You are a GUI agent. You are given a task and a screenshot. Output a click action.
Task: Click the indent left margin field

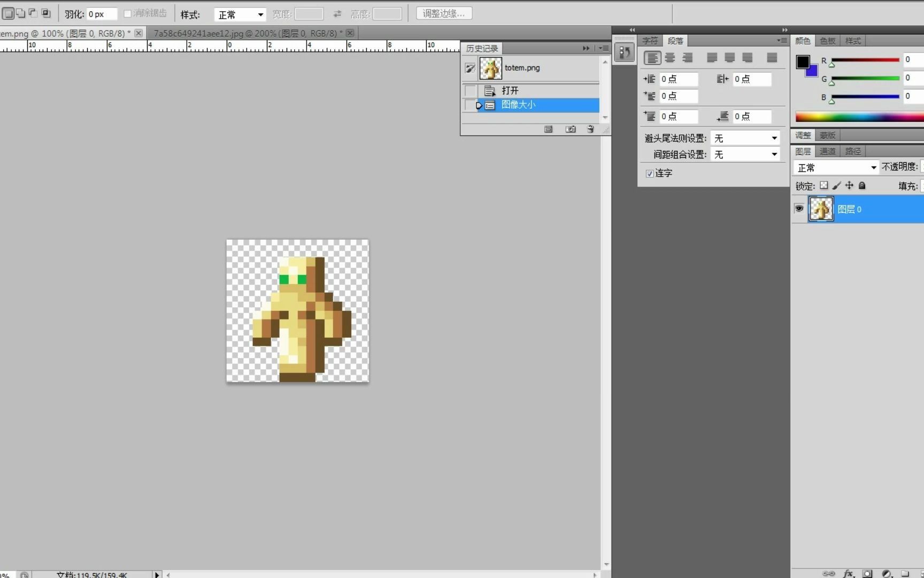678,79
